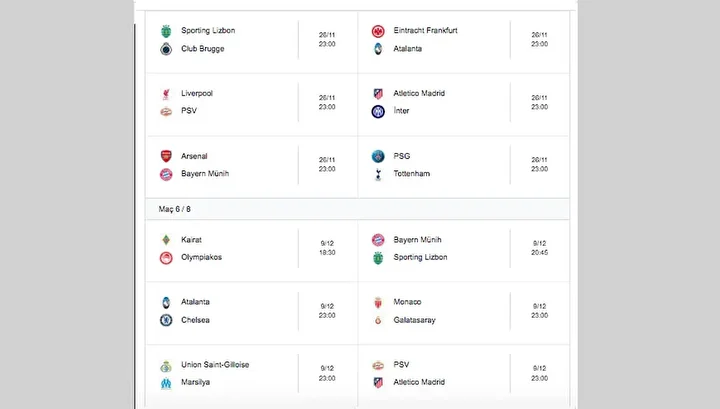The width and height of the screenshot is (720, 409).
Task: Select the Chelsea club badge
Action: pyautogui.click(x=166, y=320)
